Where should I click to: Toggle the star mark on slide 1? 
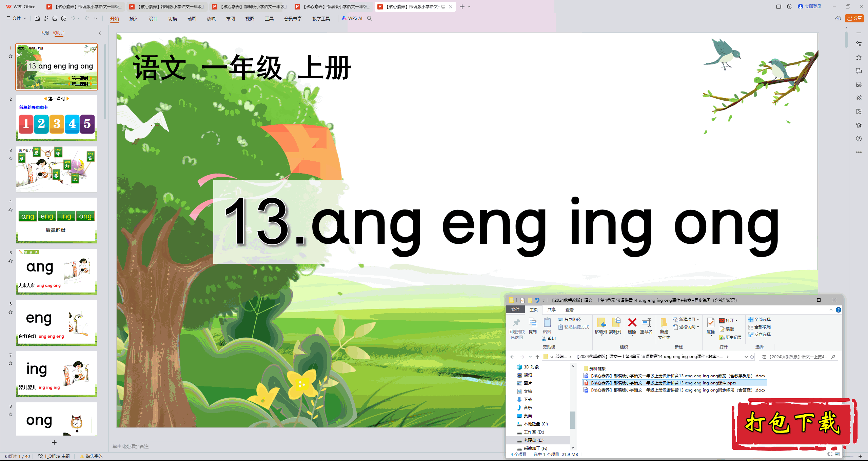(x=11, y=56)
